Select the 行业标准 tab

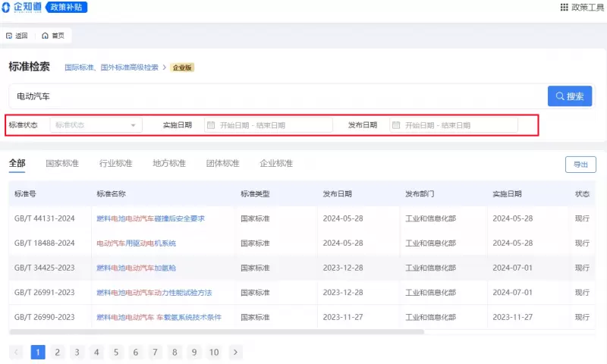coord(116,163)
